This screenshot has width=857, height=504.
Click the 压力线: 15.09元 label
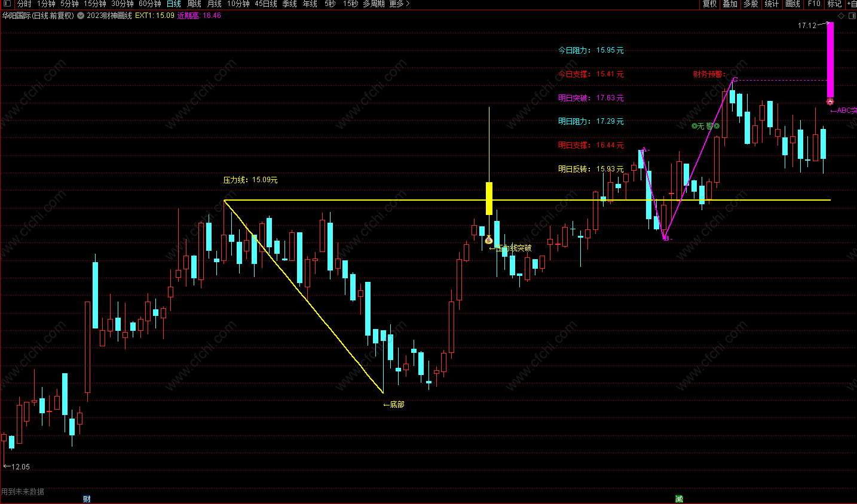tap(250, 180)
